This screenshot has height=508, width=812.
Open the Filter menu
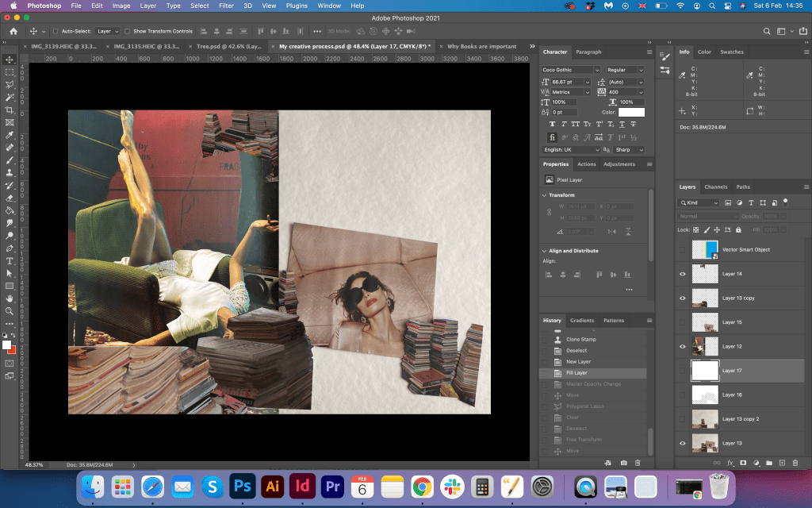coord(226,6)
